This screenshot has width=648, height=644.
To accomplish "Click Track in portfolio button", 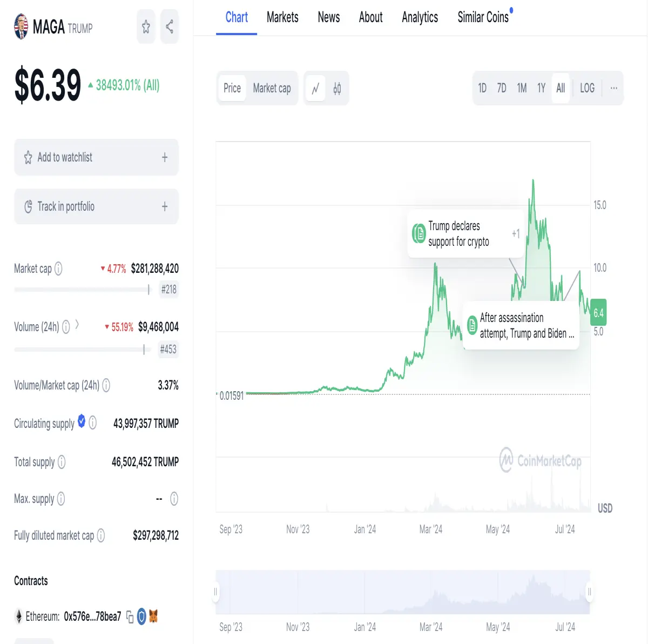I will click(96, 206).
